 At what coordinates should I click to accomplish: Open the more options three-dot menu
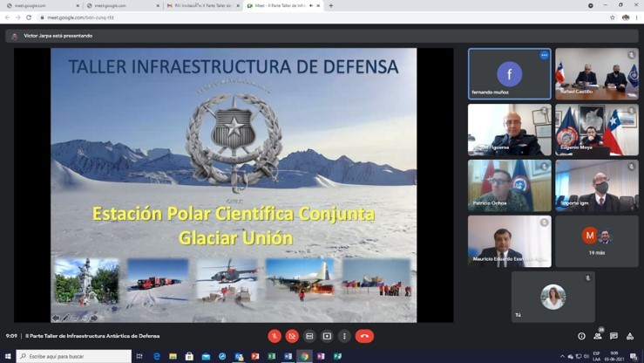tap(344, 336)
